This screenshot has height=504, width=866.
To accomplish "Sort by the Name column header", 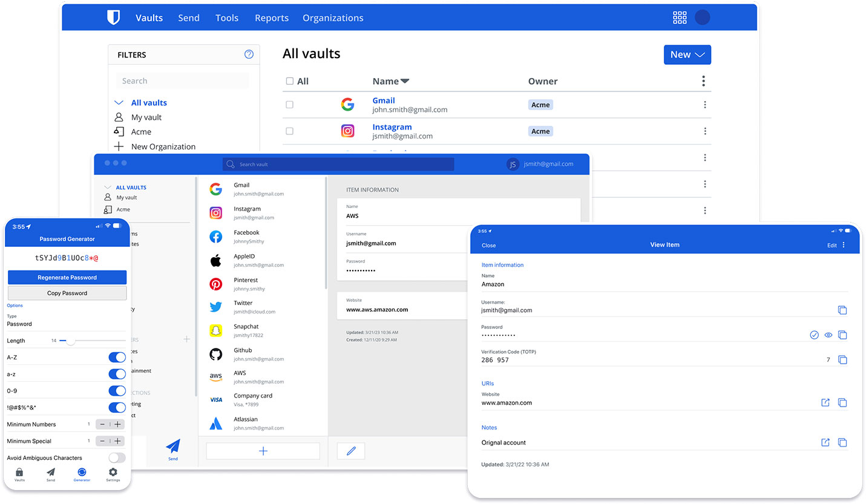I will click(391, 81).
